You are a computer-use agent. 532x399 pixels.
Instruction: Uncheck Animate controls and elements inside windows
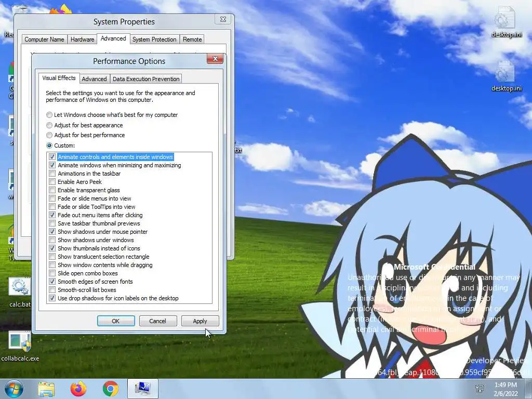tap(52, 157)
